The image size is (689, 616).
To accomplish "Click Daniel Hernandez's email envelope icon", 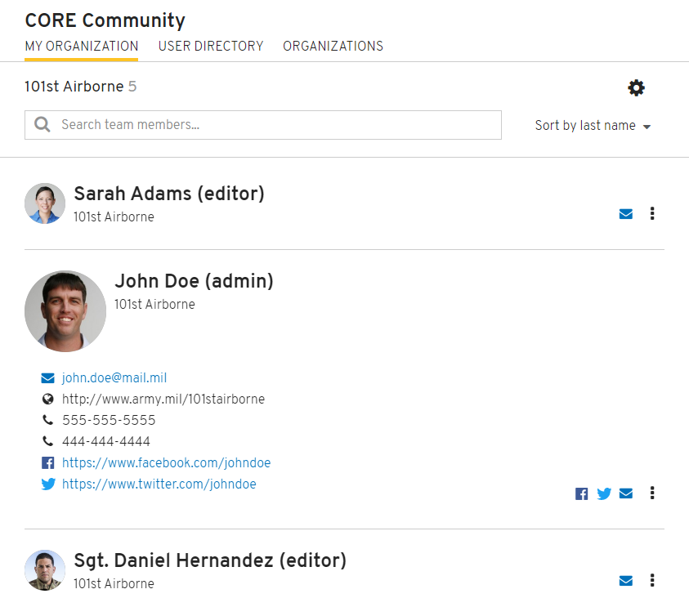I will (626, 581).
